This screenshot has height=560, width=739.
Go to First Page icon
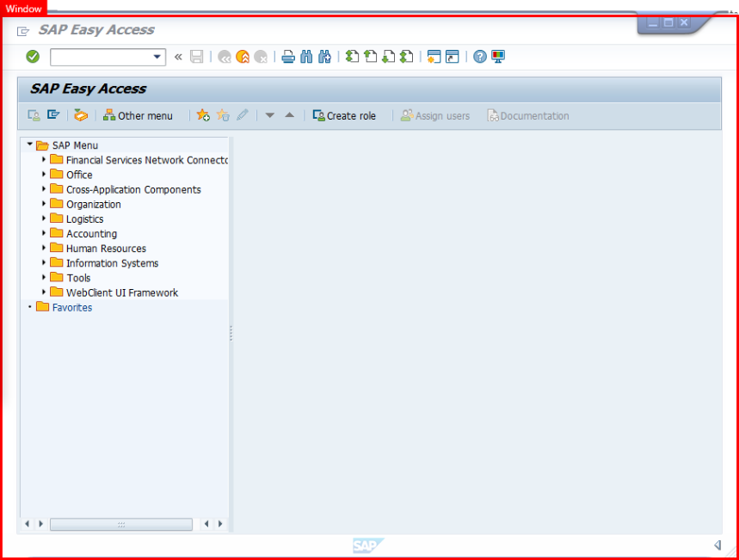tap(352, 57)
